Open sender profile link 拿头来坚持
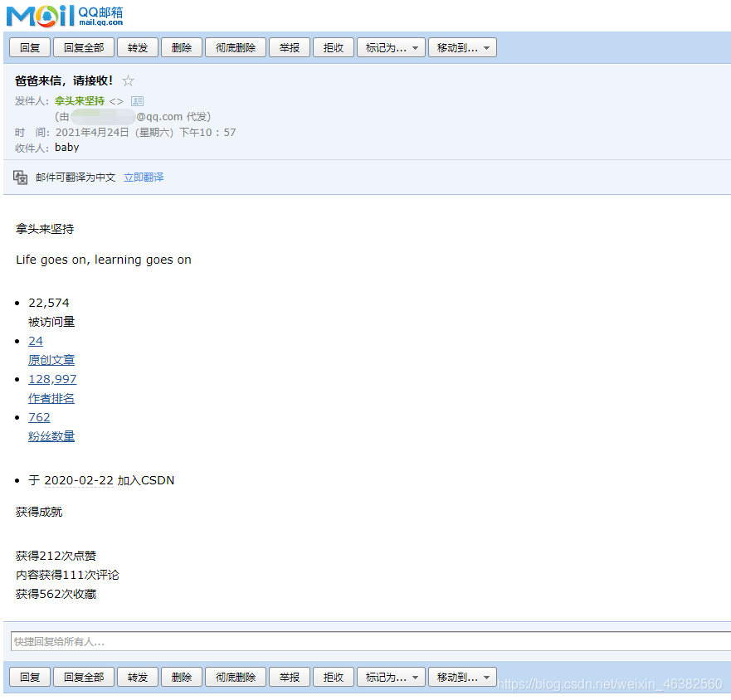This screenshot has width=731, height=700. point(80,100)
